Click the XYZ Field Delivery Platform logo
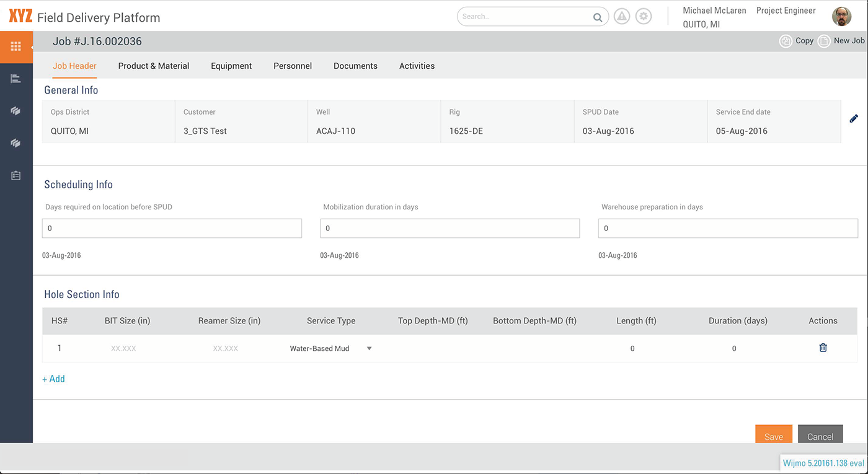This screenshot has height=474, width=868. pos(84,17)
